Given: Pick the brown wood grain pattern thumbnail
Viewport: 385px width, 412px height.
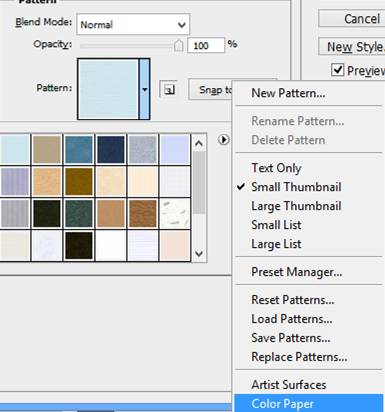Looking at the screenshot, I should tap(143, 213).
